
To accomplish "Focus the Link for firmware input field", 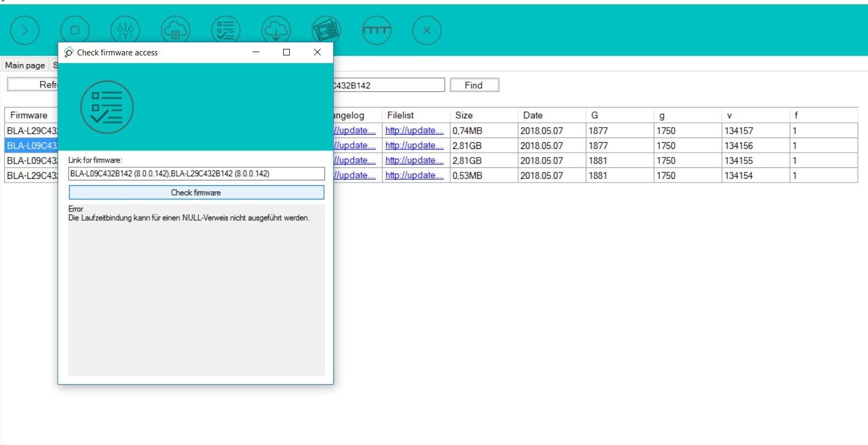I will pos(197,173).
